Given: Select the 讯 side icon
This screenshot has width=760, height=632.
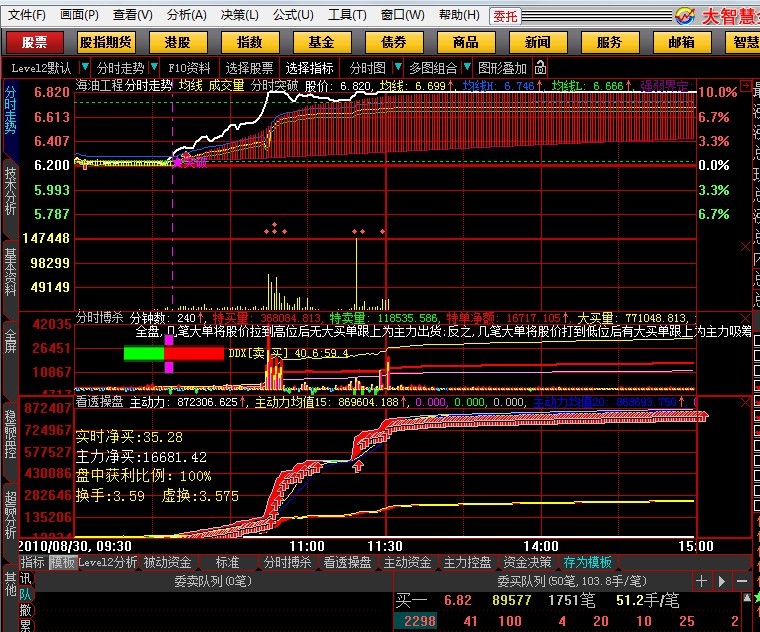Looking at the screenshot, I should (x=26, y=578).
